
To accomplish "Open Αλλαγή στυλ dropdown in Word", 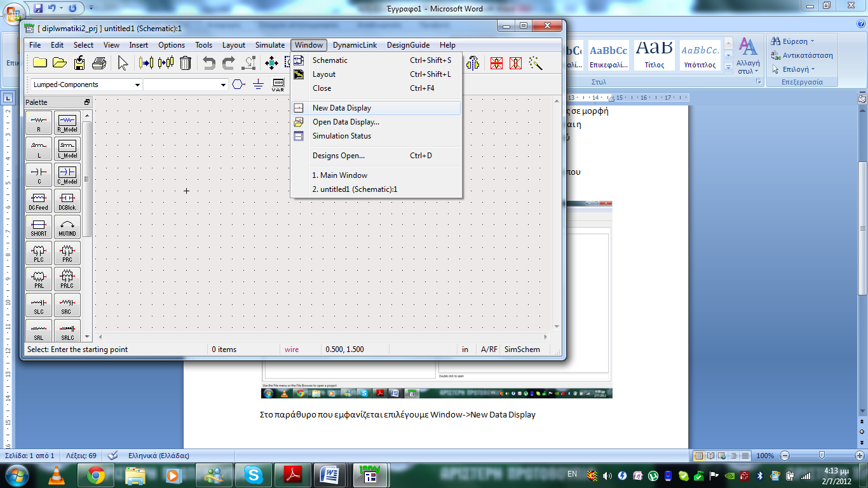I will pos(748,57).
